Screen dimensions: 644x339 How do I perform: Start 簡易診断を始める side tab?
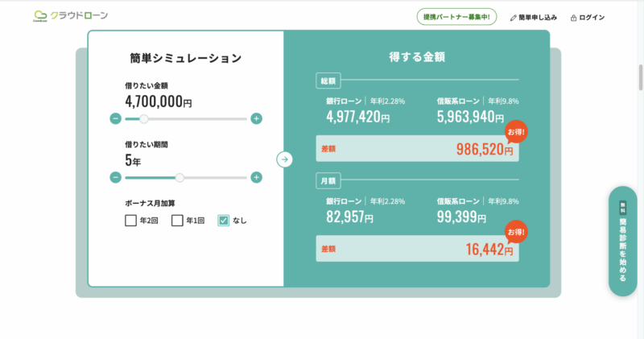pyautogui.click(x=622, y=241)
